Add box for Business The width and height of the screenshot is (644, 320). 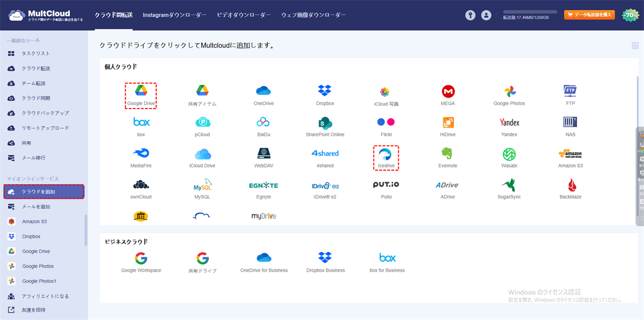tap(387, 263)
